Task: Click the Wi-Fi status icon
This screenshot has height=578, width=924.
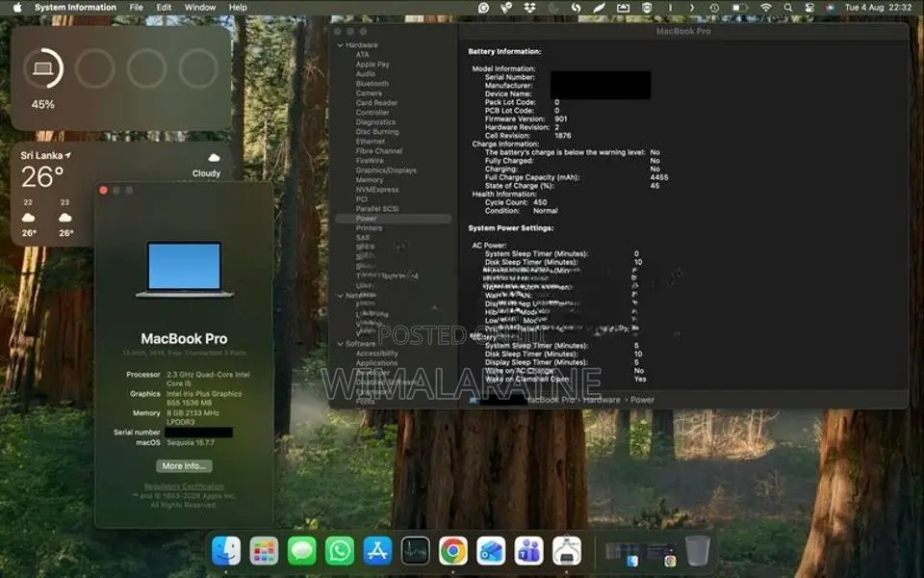Action: 765,8
